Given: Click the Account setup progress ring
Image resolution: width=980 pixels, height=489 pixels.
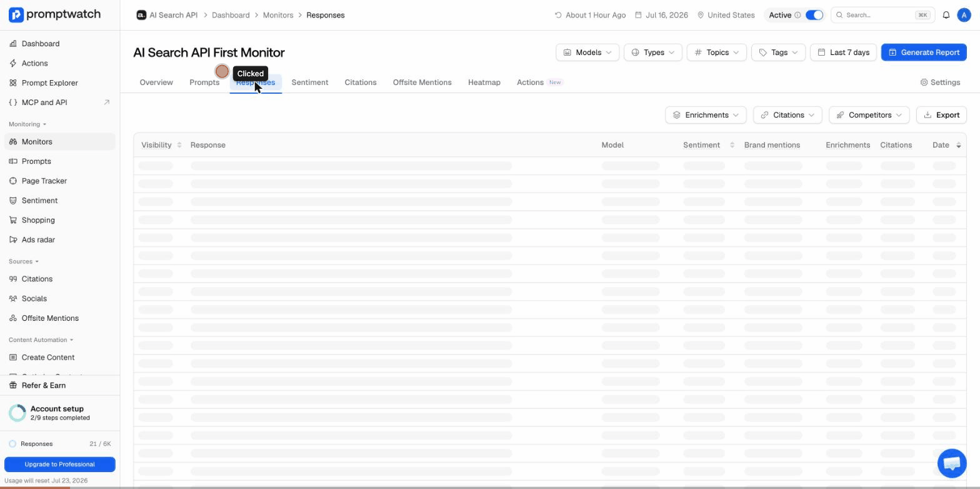Looking at the screenshot, I should click(x=17, y=413).
